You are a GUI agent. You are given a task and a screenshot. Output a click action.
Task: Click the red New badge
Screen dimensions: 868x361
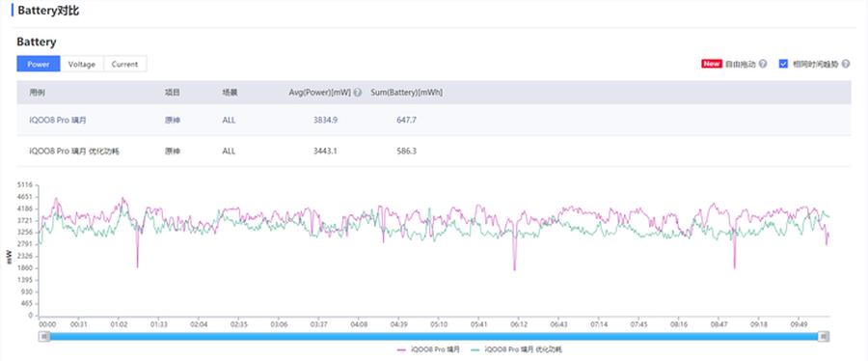[x=712, y=64]
